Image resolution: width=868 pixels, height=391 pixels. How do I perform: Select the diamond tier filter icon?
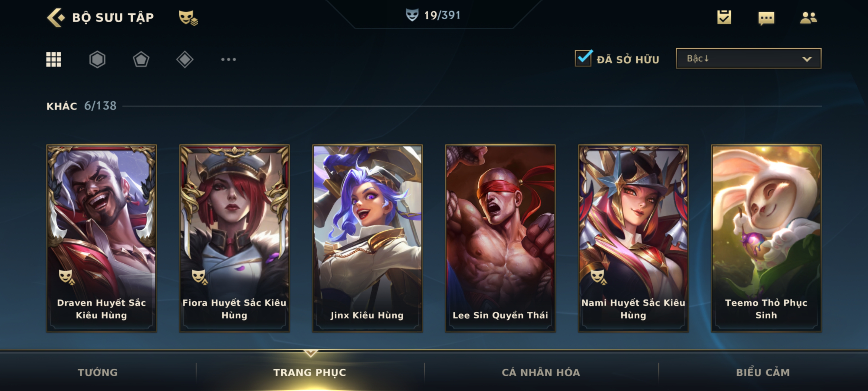coord(185,59)
